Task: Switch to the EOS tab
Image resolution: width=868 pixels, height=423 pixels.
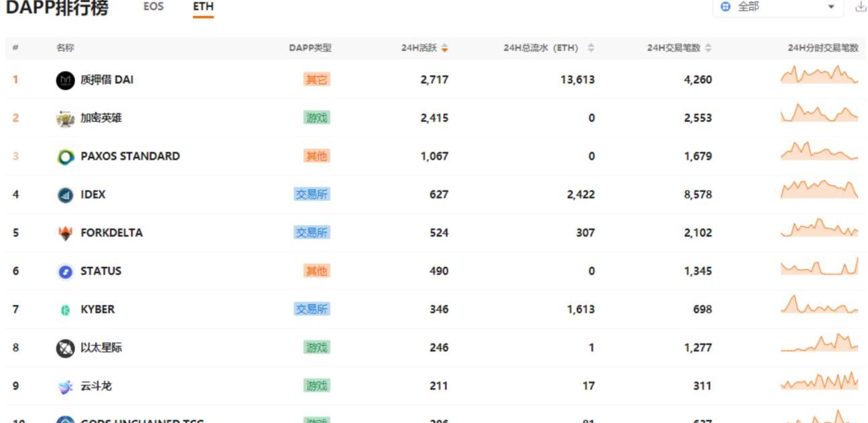Action: 153,7
